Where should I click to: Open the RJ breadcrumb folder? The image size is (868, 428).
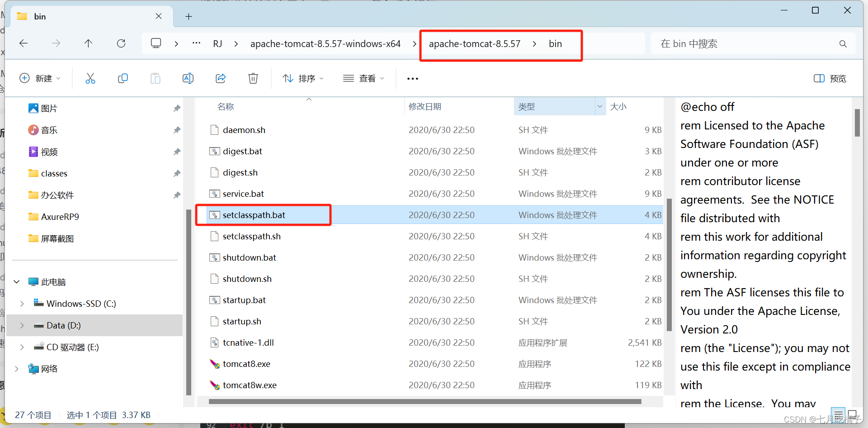[x=217, y=44]
